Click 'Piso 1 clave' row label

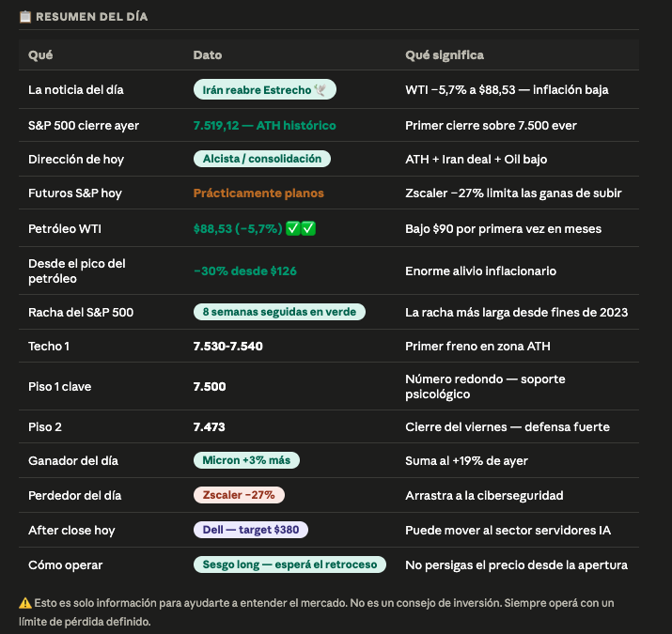click(59, 386)
